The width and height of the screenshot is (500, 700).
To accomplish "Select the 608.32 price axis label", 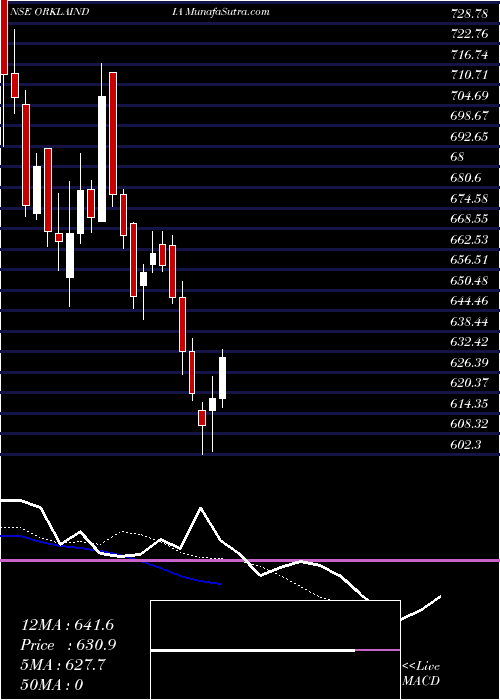I will 469,423.
